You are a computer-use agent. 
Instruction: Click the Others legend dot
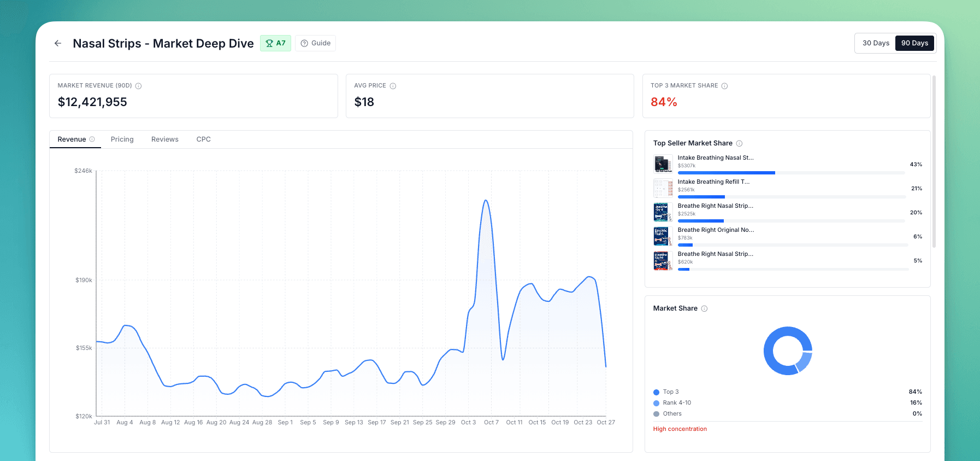pos(657,414)
